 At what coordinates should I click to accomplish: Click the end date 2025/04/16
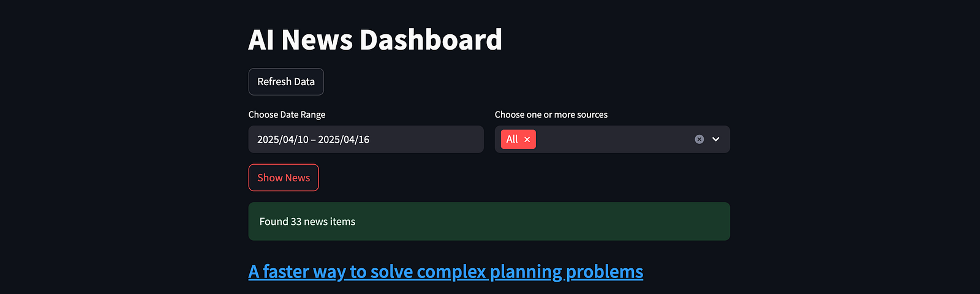[x=344, y=140]
